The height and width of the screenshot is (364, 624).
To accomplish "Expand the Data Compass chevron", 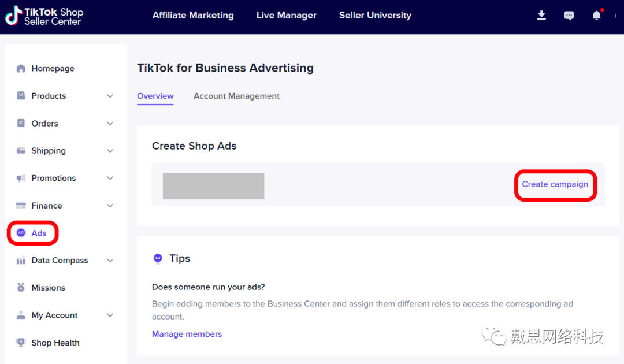I will (x=110, y=261).
